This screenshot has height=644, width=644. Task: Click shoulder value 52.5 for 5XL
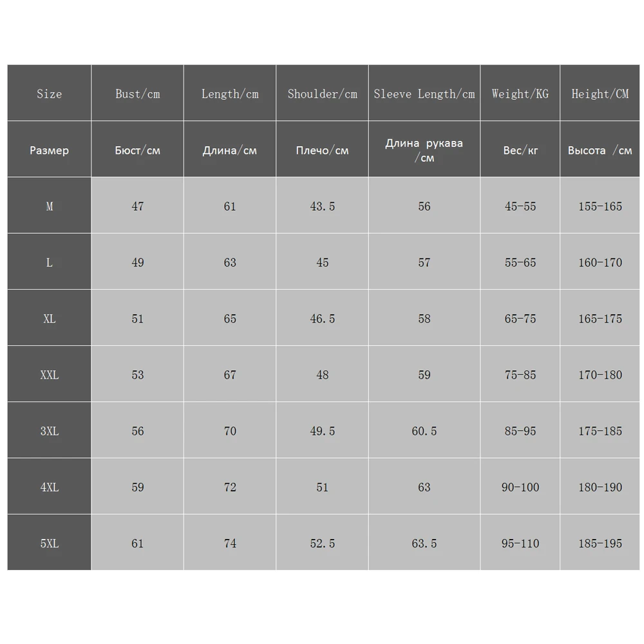tap(322, 544)
